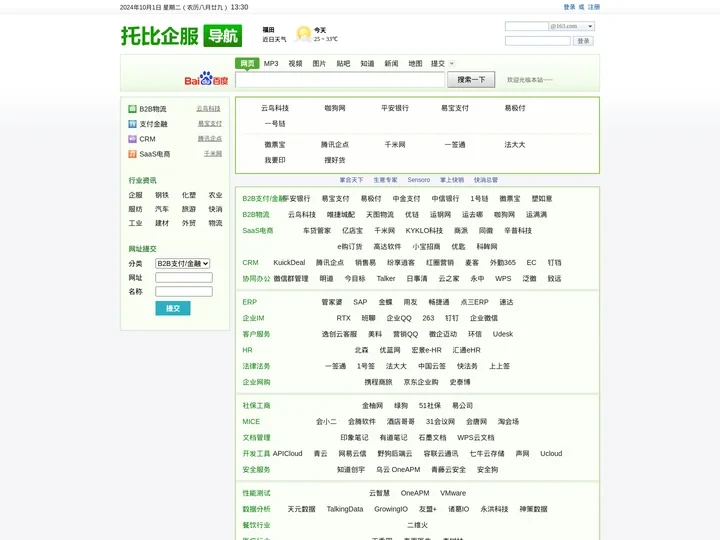The image size is (720, 540).
Task: Open the 注册 link in the top bar
Action: coord(594,7)
